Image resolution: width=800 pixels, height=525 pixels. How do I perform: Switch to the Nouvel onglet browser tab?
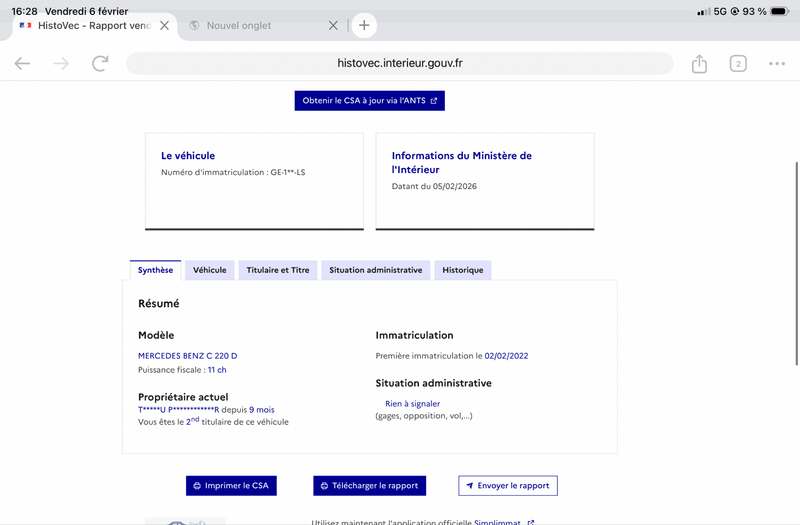coord(250,26)
